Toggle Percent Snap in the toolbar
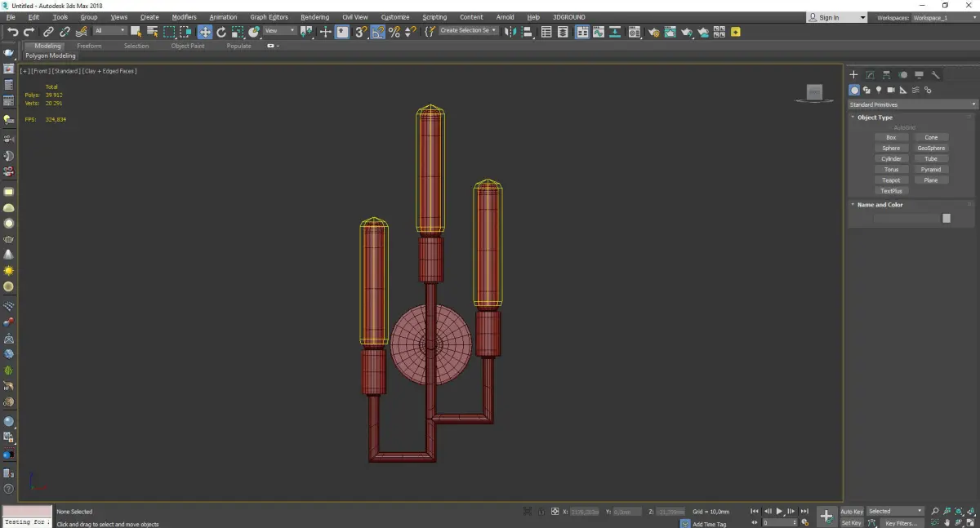 (394, 32)
